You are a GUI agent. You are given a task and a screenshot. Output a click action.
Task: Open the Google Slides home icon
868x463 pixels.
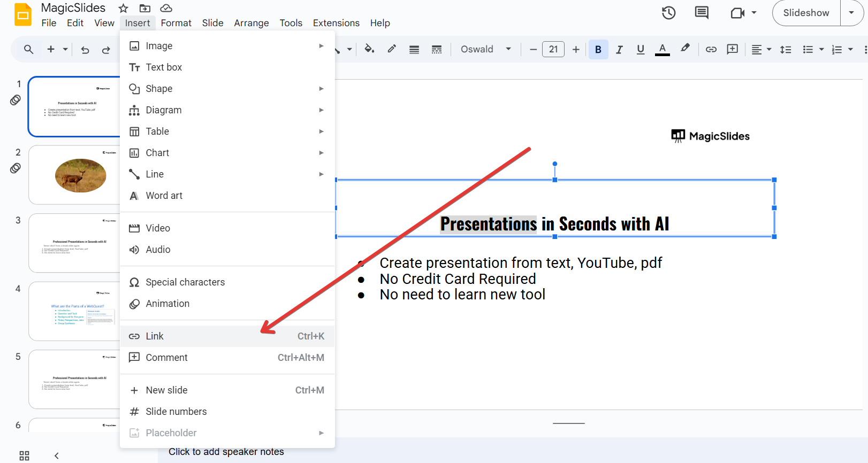click(x=23, y=14)
